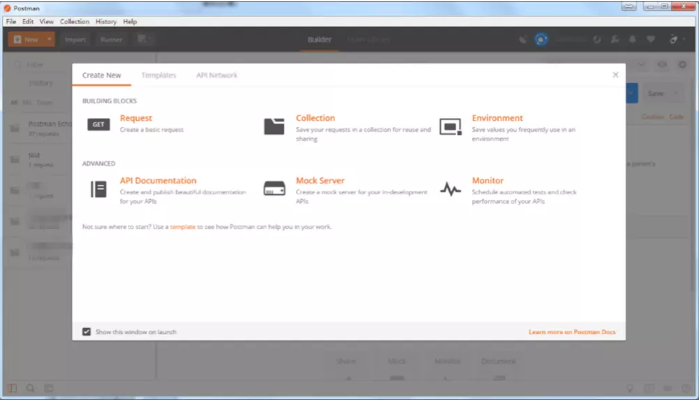This screenshot has height=400, width=699.
Task: Click the orange New button
Action: click(x=26, y=39)
